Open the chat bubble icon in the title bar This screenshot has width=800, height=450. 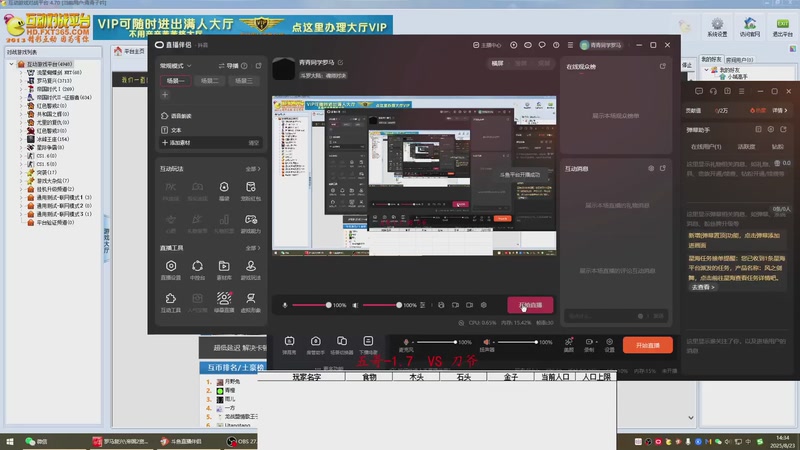pyautogui.click(x=542, y=45)
